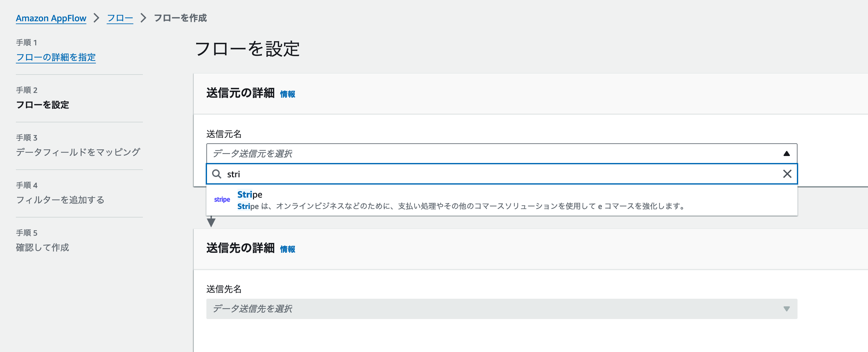
Task: Click フローを作成 breadcrumb label
Action: 180,18
